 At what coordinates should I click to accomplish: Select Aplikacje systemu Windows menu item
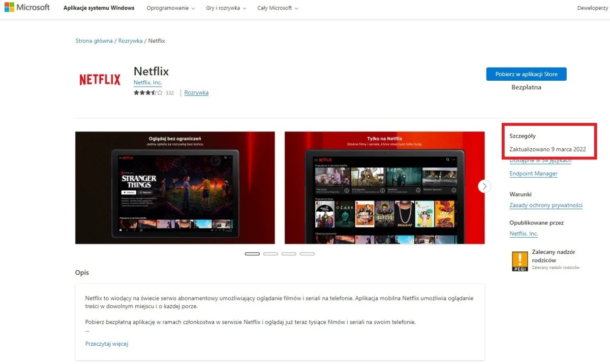(x=99, y=8)
